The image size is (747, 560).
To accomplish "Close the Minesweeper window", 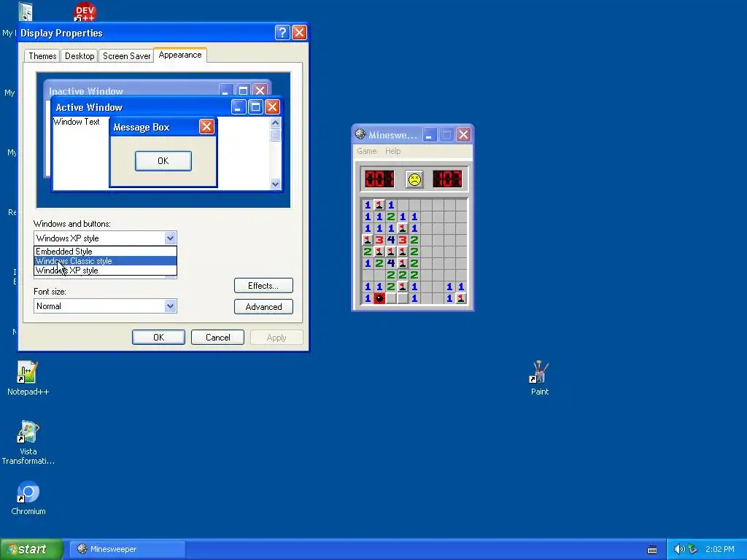I will coord(463,135).
